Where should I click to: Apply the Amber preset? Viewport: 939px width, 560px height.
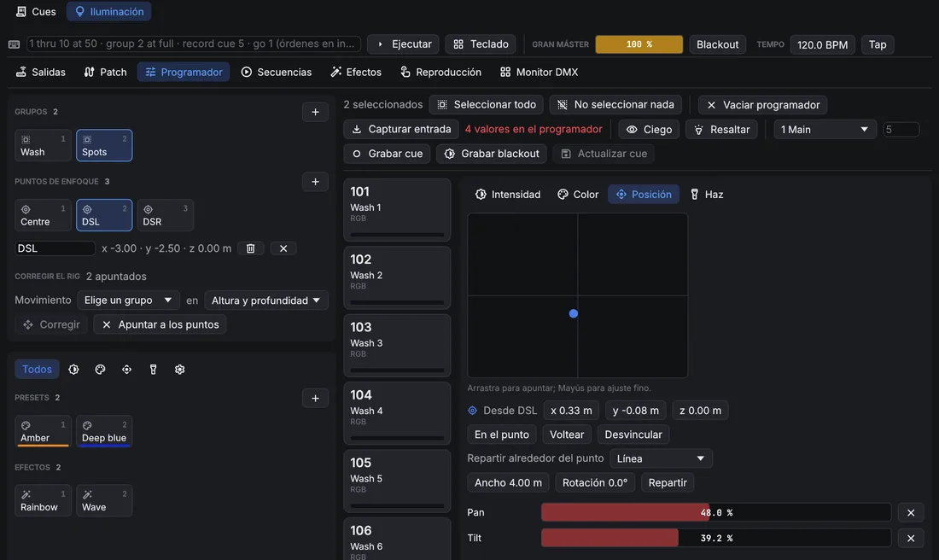click(x=43, y=431)
